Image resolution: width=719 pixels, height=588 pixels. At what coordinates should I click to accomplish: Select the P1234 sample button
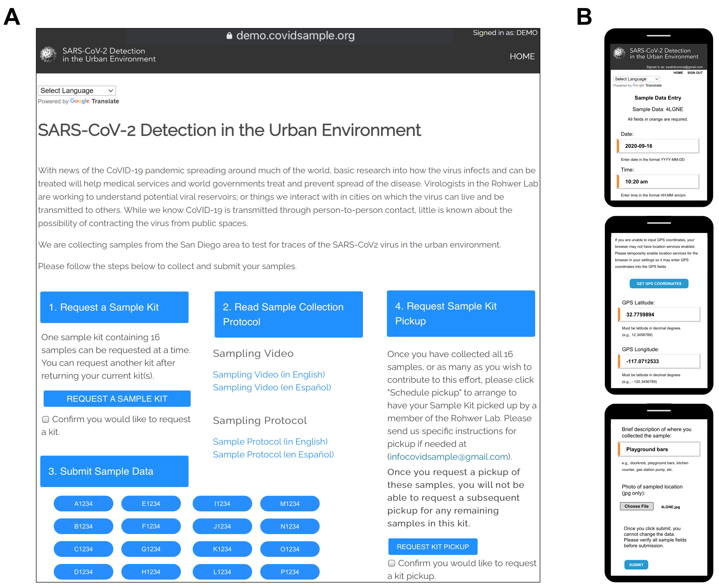point(290,572)
